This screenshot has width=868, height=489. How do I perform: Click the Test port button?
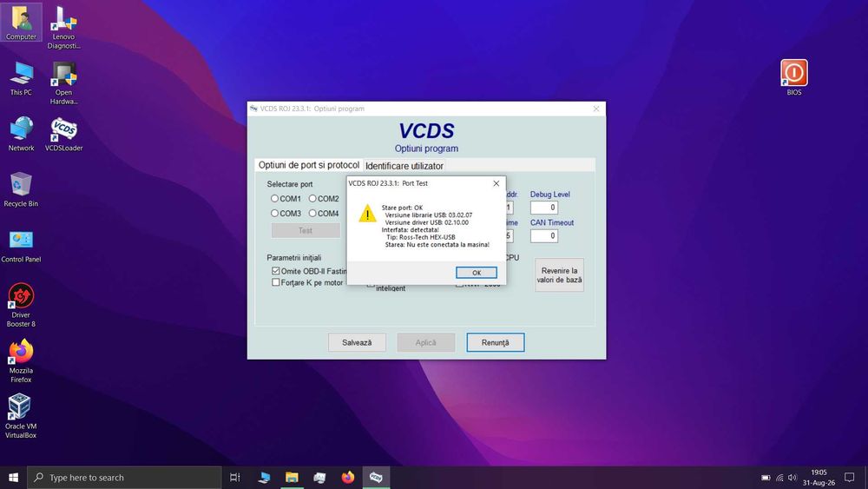click(306, 230)
